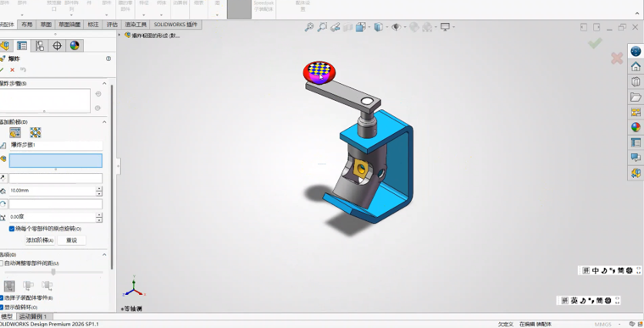The image size is (644, 328).
Task: Open Appearances color ball in task pane
Action: (x=636, y=127)
